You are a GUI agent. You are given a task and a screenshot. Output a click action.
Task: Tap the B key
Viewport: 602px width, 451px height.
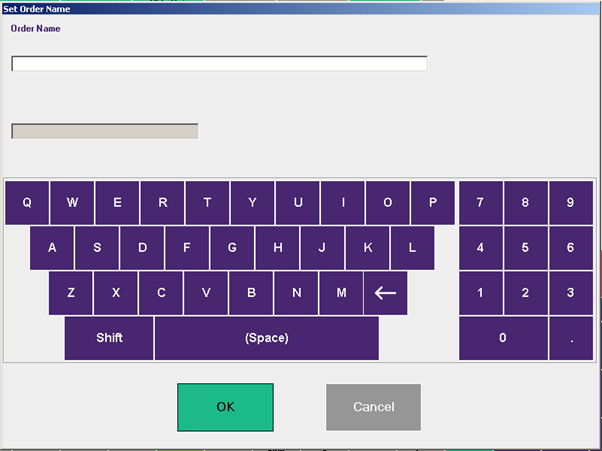251,293
